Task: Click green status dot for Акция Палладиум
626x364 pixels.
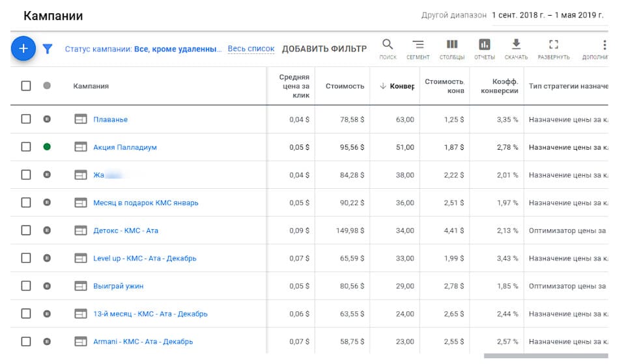Action: pos(47,147)
